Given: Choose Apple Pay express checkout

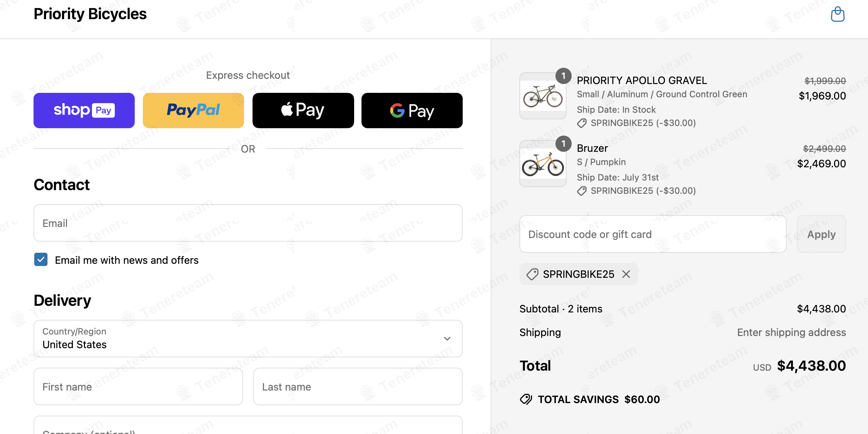Looking at the screenshot, I should tap(303, 111).
